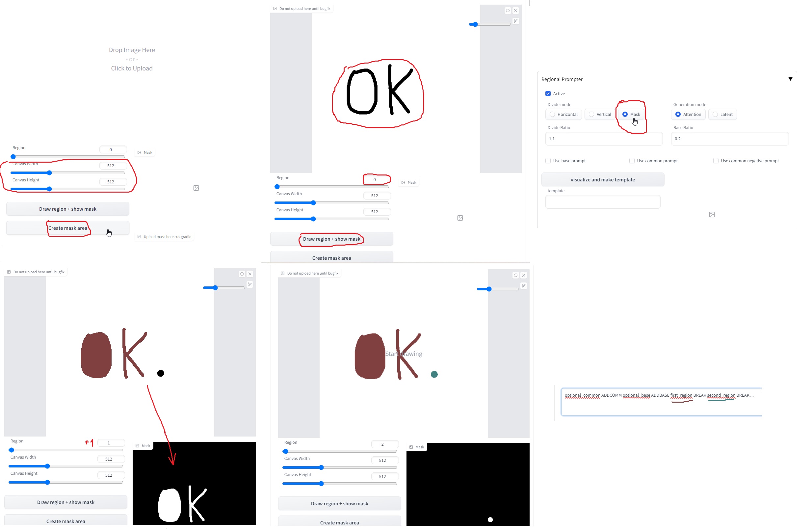
Task: Toggle the 'Use common prompt' checkbox
Action: click(x=632, y=160)
